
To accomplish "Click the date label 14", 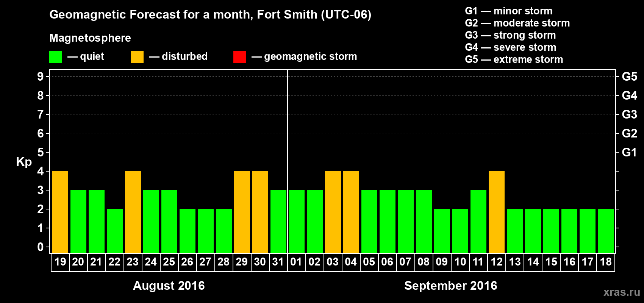I will click(x=533, y=262).
